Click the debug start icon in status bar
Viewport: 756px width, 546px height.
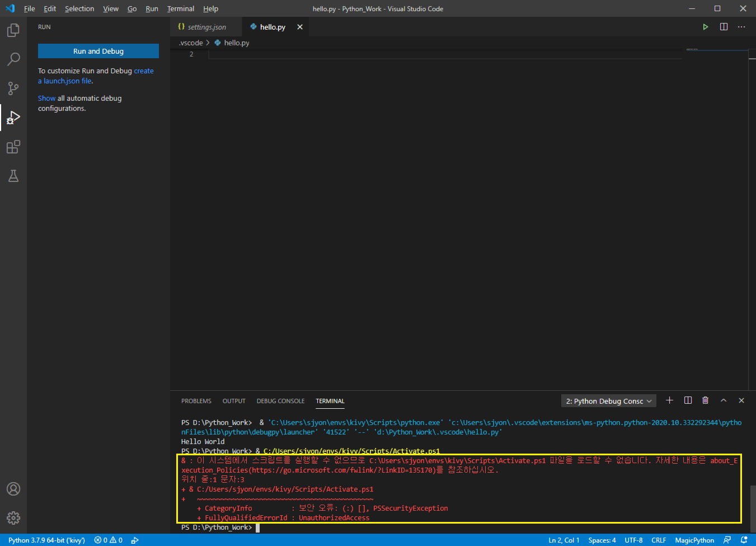[135, 540]
